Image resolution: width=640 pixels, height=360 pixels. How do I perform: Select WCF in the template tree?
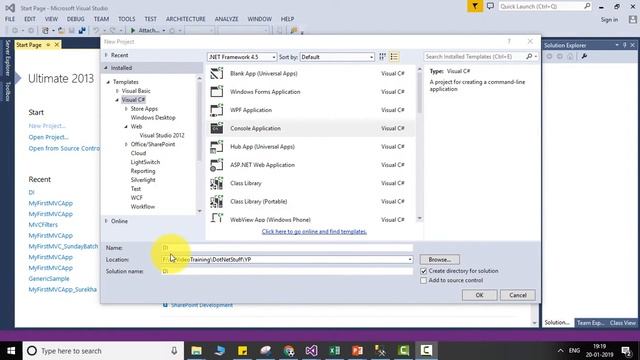(x=137, y=198)
